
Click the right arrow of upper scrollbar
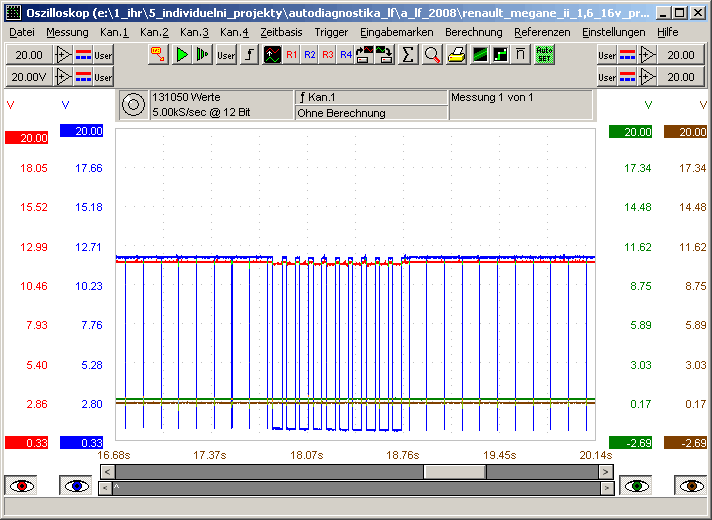606,471
